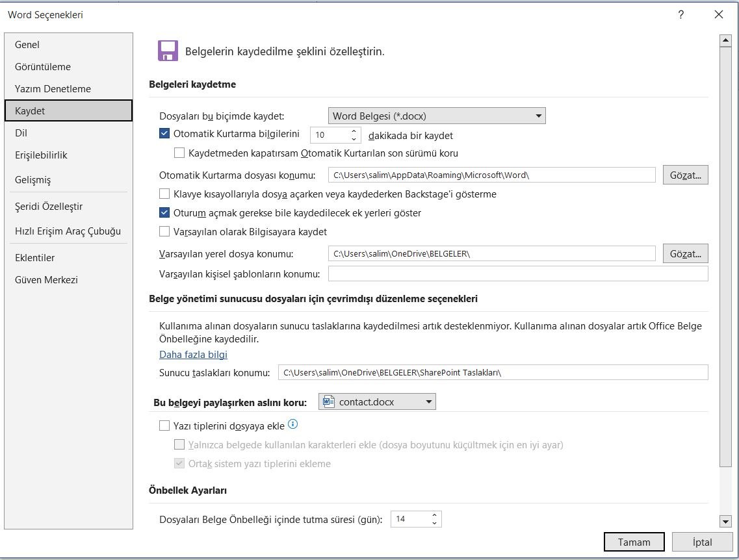
Task: Open Hızlı Erişim Araç Çubuğu category
Action: point(68,231)
